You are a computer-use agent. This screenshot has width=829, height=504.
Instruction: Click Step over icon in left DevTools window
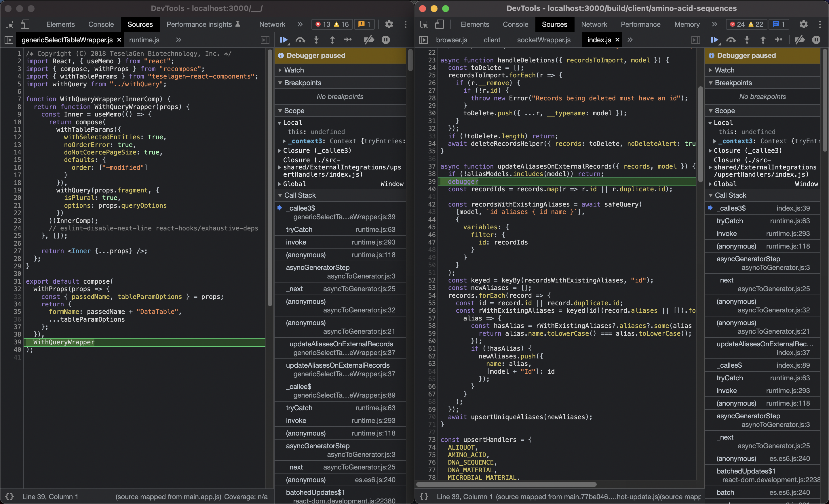point(300,40)
